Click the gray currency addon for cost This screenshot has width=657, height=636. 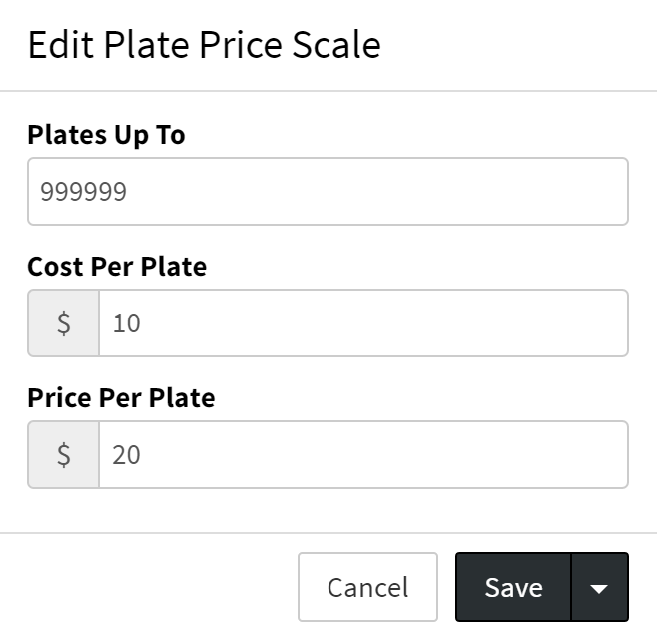[x=63, y=323]
